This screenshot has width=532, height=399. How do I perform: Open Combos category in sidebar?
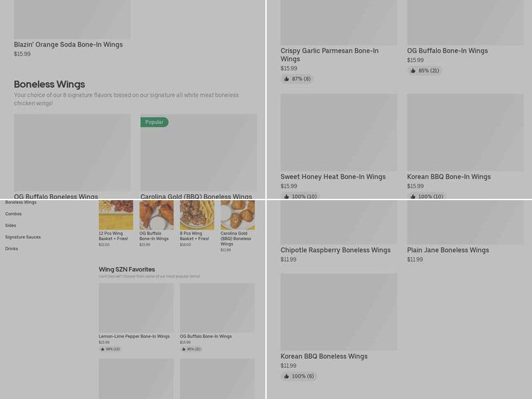[x=13, y=214]
